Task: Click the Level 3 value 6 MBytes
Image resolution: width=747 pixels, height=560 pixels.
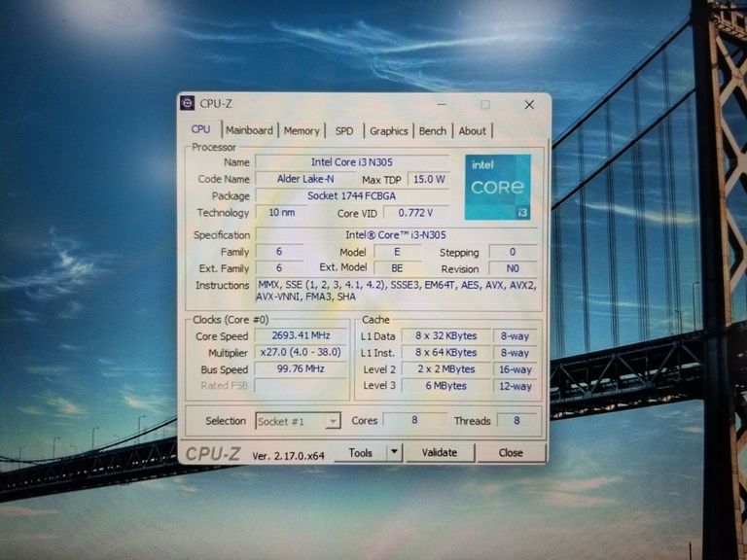Action: tap(445, 386)
